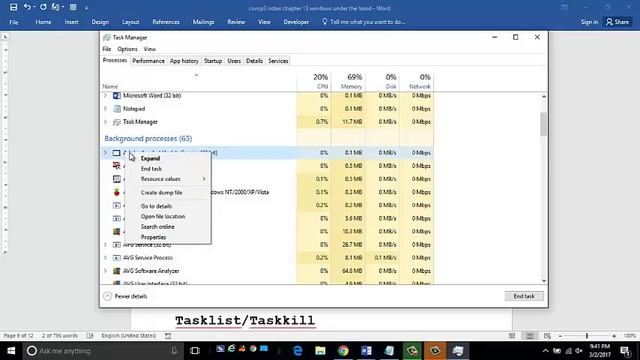Screen dimensions: 640x360
Task: Open Customize Quick Access Toolbar dropdown
Action: (x=86, y=7)
